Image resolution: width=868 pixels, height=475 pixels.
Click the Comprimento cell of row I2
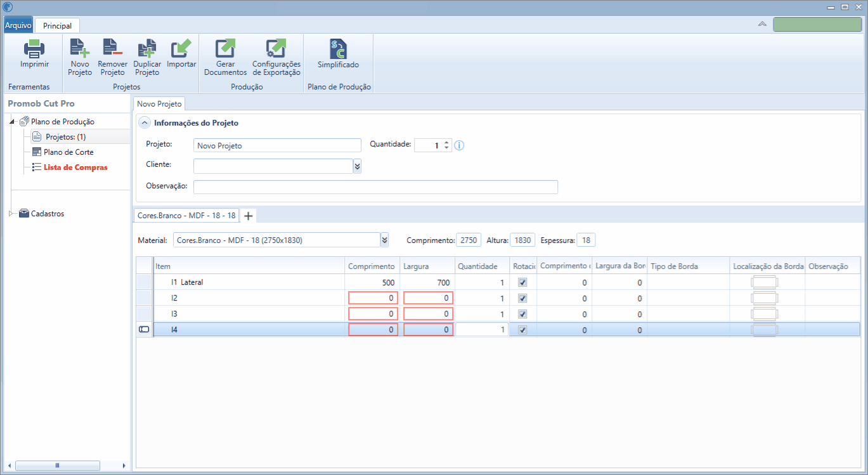pyautogui.click(x=373, y=298)
